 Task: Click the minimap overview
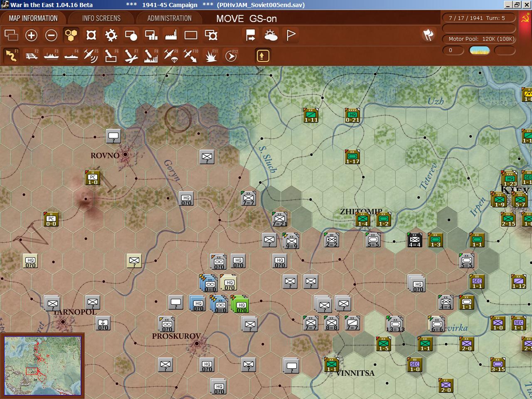(42, 365)
